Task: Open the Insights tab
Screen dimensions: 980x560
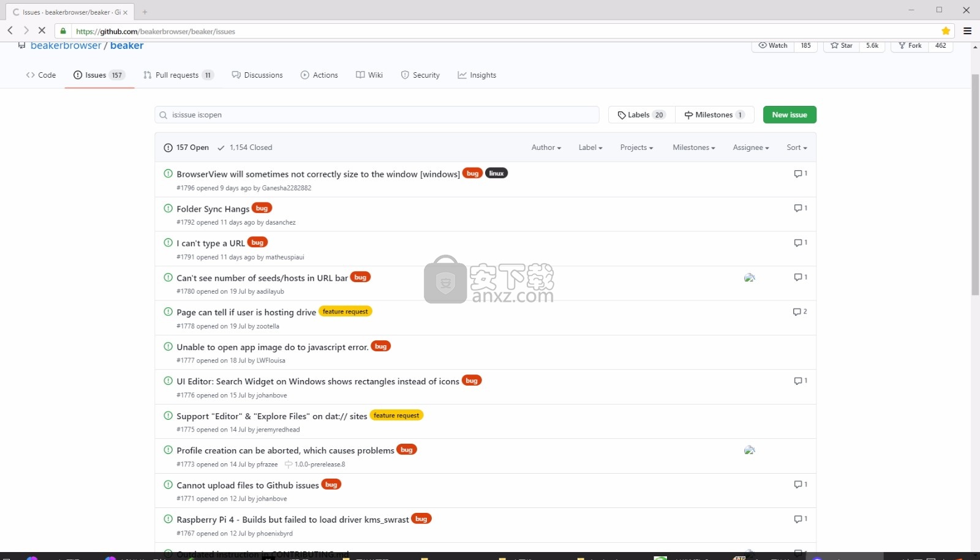Action: point(477,75)
